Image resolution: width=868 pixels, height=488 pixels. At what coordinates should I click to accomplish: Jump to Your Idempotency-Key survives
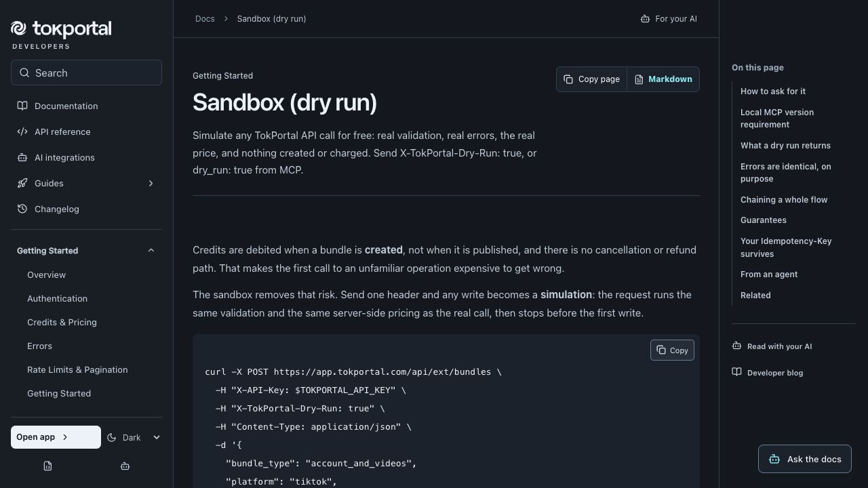[x=786, y=247]
